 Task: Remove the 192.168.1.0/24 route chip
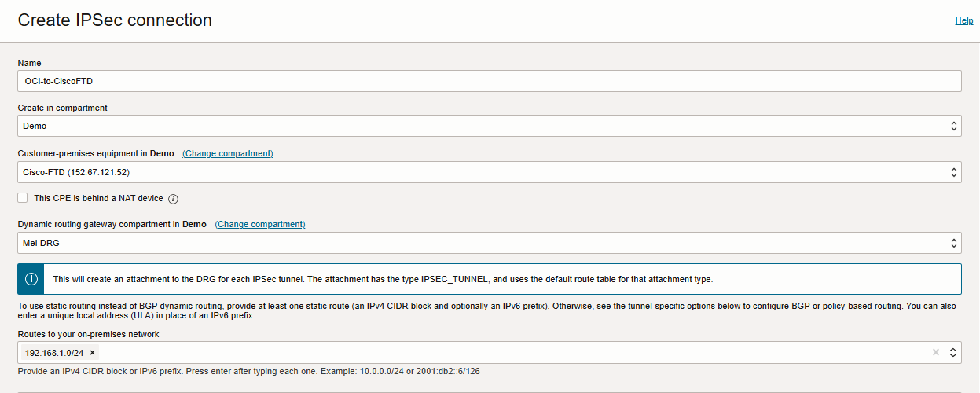click(x=93, y=353)
